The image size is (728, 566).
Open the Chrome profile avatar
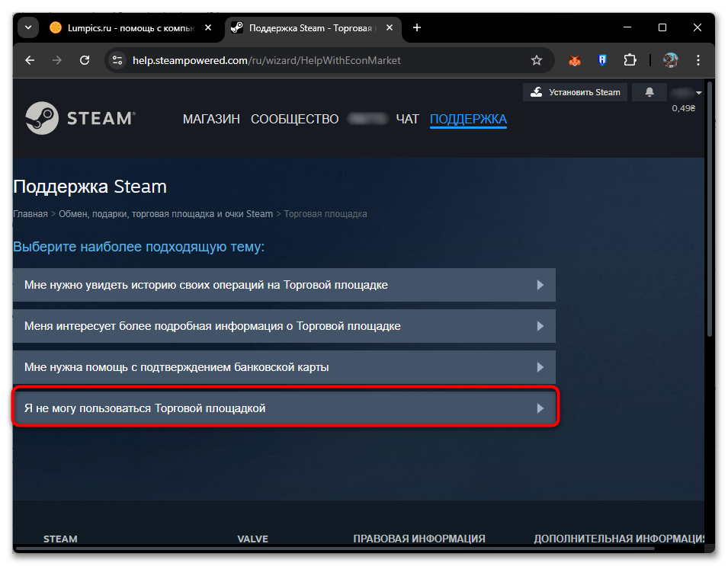[670, 60]
